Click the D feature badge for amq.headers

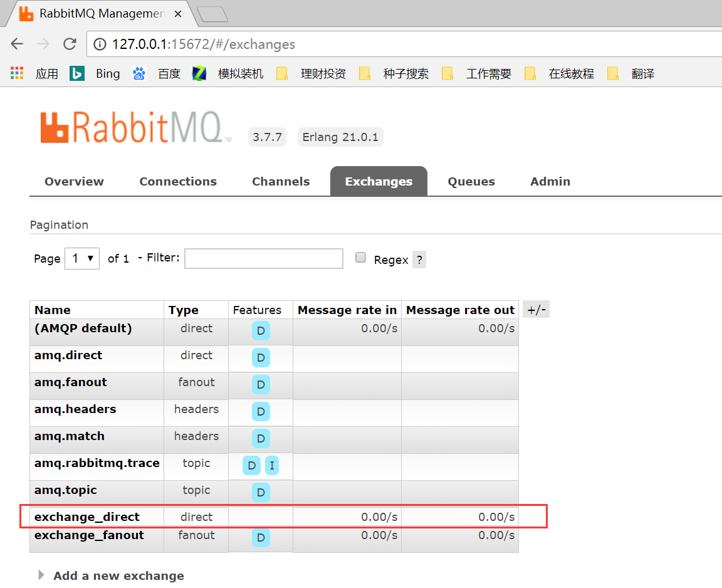coord(261,412)
